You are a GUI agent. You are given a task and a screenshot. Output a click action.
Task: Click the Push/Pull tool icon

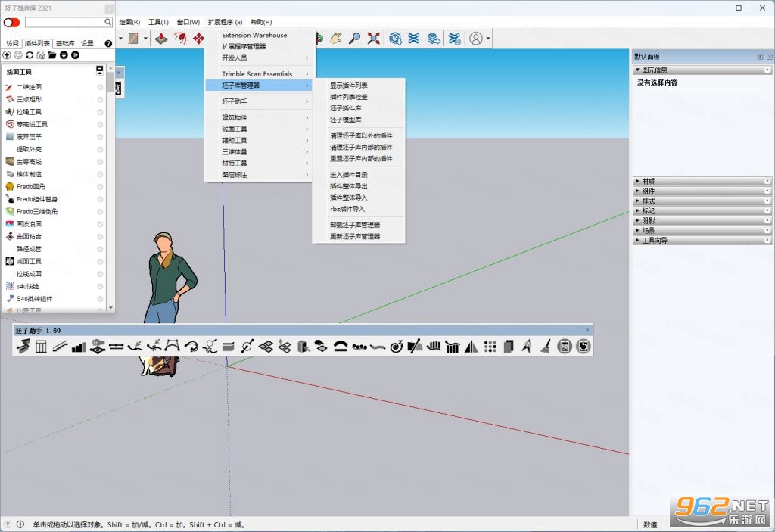[161, 38]
